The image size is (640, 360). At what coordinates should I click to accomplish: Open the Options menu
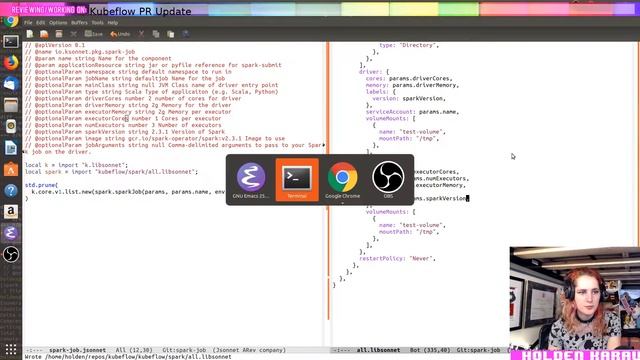58,23
